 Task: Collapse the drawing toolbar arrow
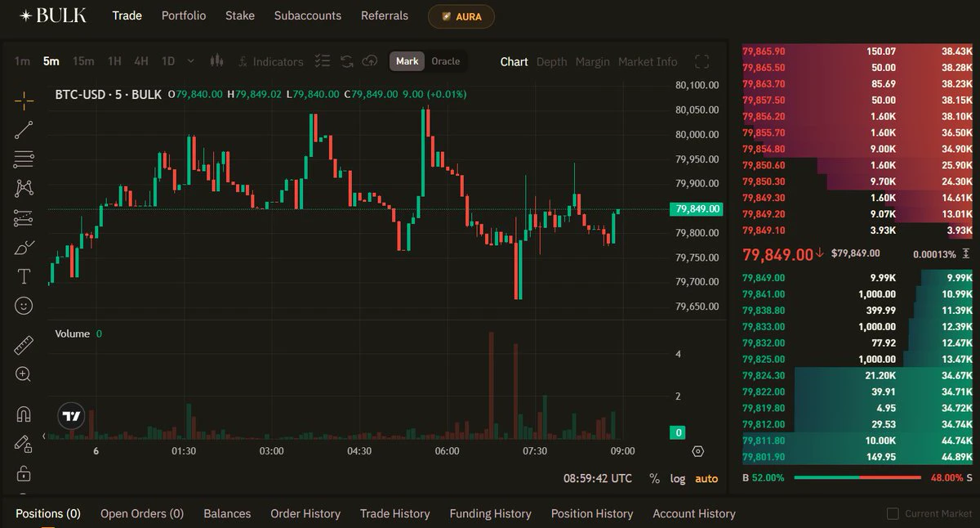point(44,436)
